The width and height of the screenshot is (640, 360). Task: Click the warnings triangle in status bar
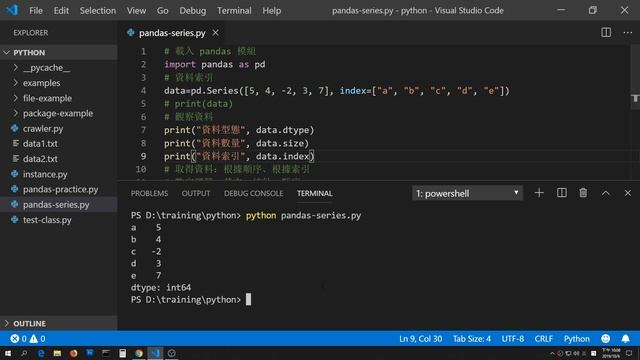coord(33,338)
